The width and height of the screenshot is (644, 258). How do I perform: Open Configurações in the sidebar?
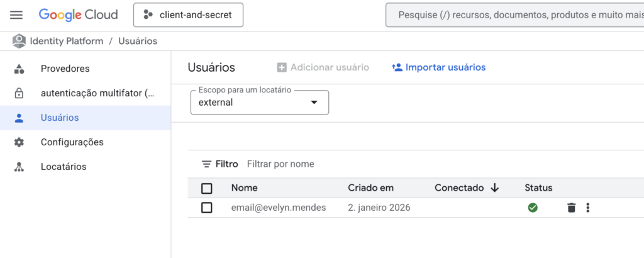click(x=72, y=142)
